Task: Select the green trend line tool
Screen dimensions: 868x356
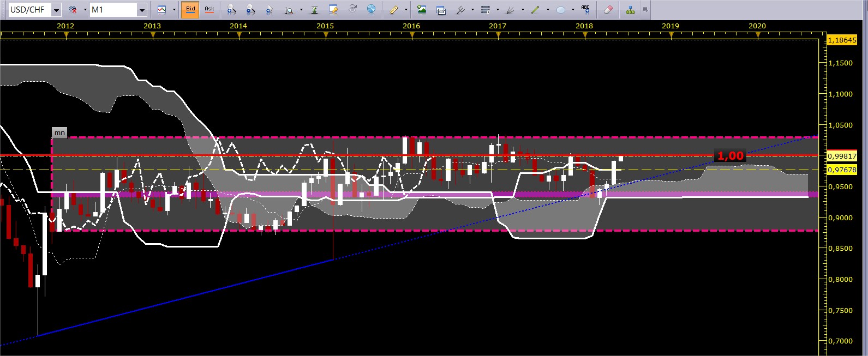Action: pyautogui.click(x=535, y=10)
